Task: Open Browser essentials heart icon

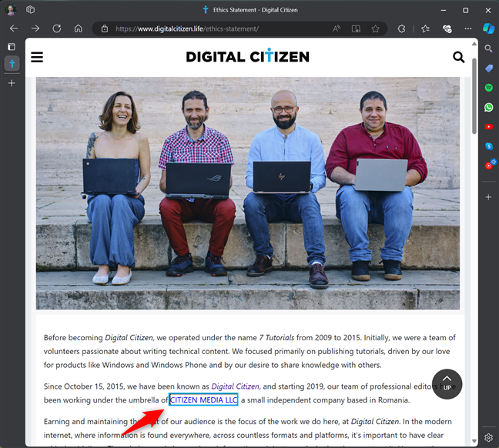Action: point(447,29)
